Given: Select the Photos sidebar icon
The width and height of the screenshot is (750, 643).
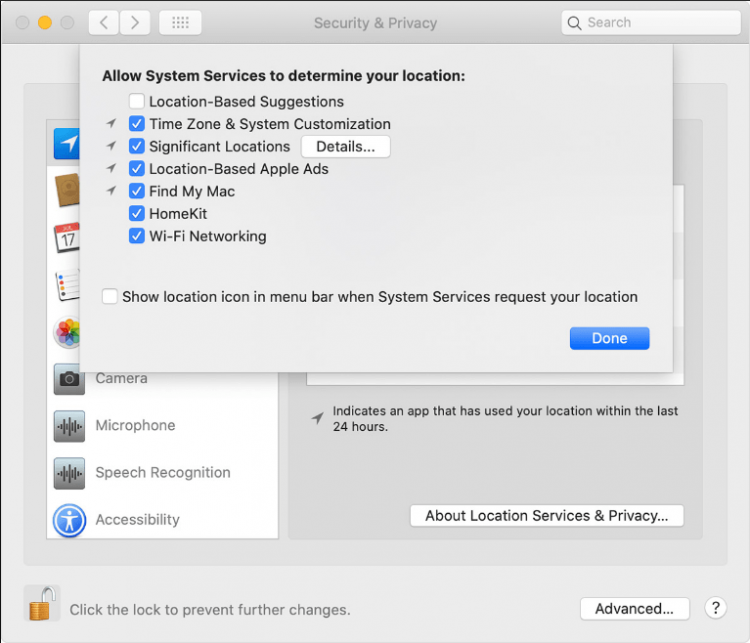Looking at the screenshot, I should tap(67, 332).
